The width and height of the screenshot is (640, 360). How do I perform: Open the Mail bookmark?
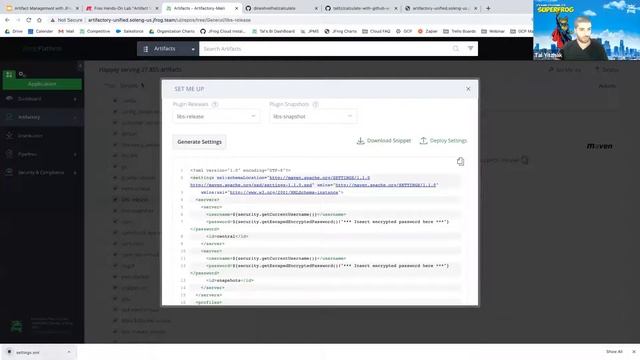point(66,31)
